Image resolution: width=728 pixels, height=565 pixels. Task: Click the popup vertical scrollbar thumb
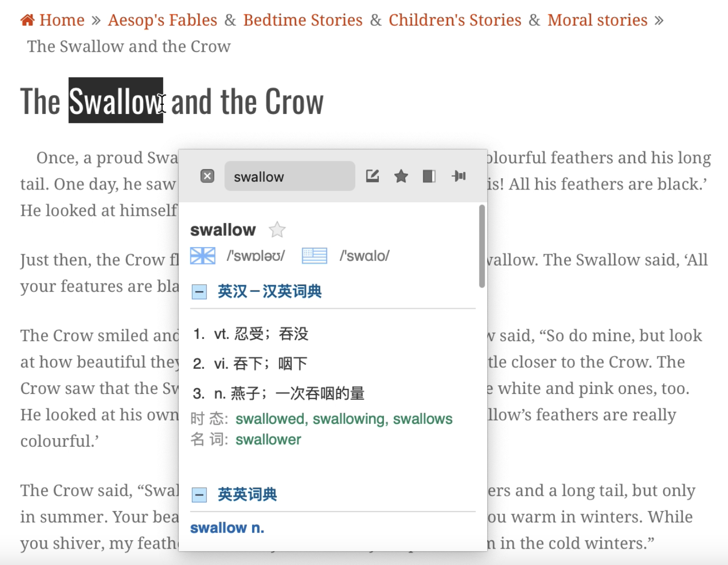pyautogui.click(x=482, y=247)
